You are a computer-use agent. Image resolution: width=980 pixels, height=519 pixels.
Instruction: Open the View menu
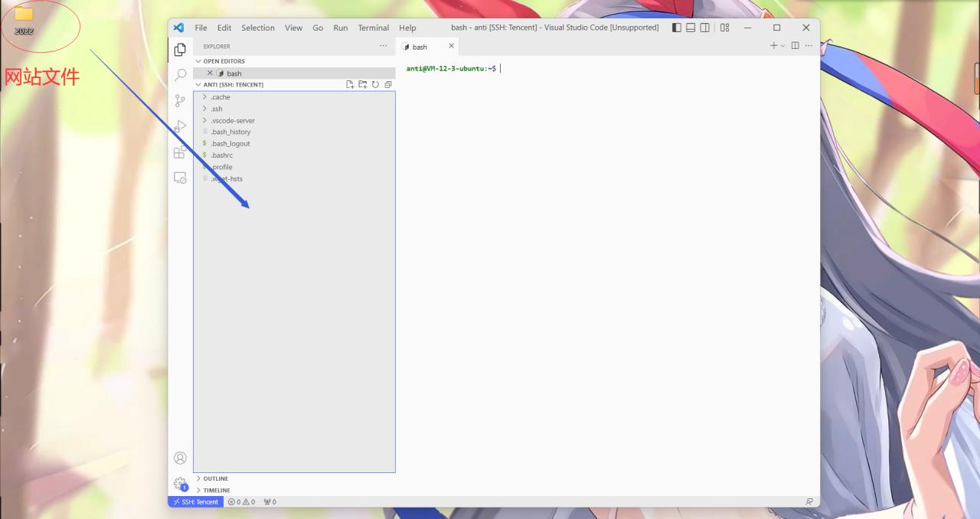click(293, 28)
